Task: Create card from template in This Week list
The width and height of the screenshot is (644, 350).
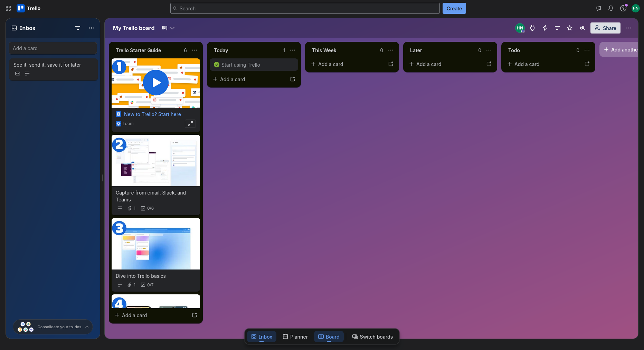Action: [x=391, y=64]
